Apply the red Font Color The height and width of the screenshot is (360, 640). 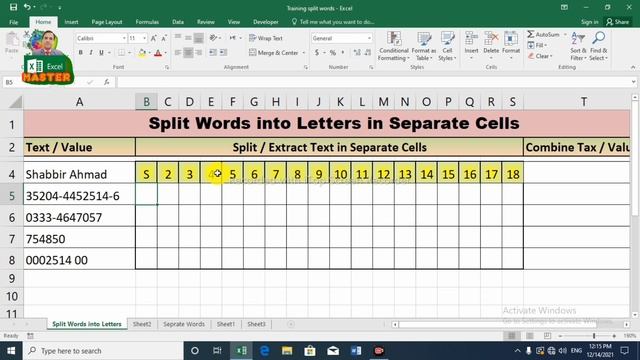(158, 53)
